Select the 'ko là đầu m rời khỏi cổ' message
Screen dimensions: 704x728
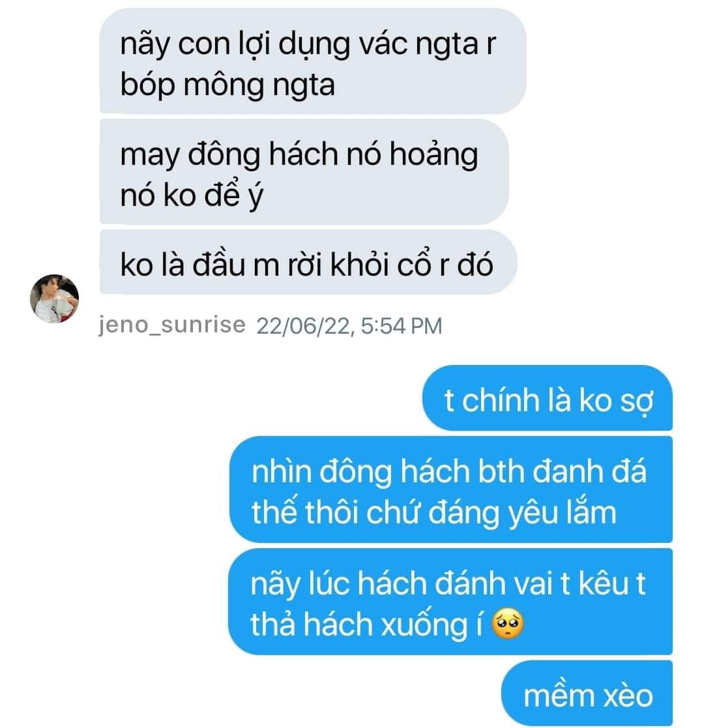[x=308, y=262]
